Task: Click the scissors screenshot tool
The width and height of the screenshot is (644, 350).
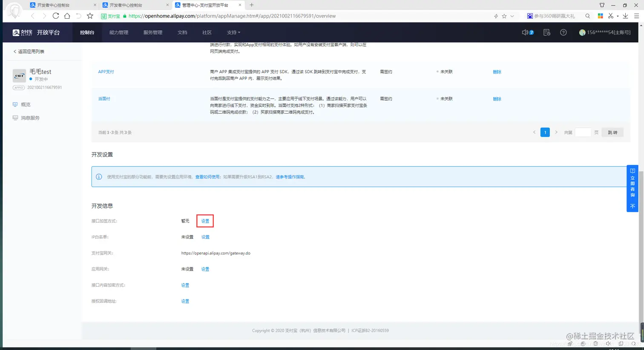Action: click(x=611, y=16)
